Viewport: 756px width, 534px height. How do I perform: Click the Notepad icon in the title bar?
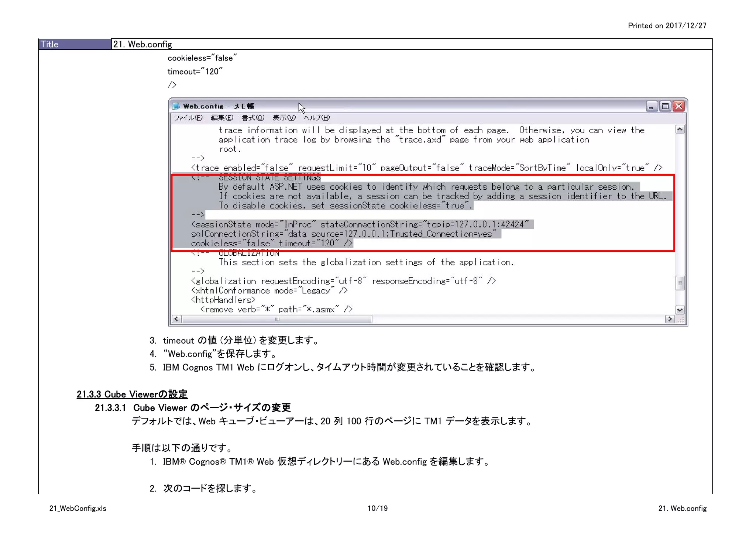176,106
